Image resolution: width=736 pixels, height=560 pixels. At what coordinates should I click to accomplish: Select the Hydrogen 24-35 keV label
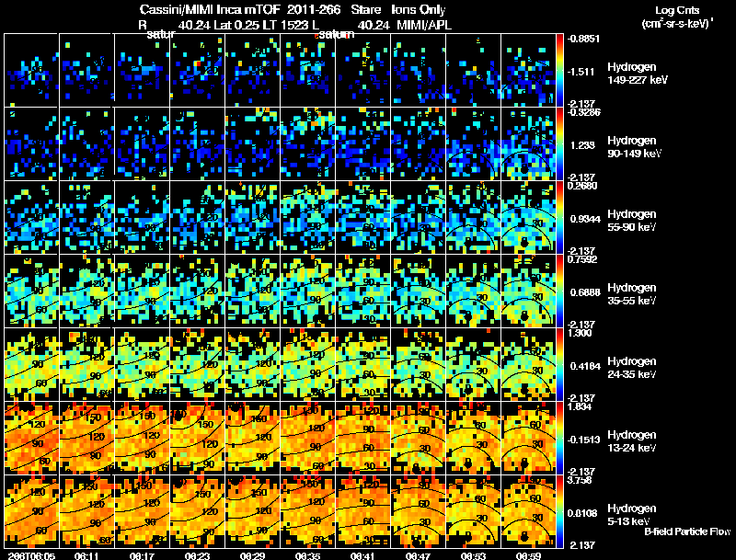(632, 368)
